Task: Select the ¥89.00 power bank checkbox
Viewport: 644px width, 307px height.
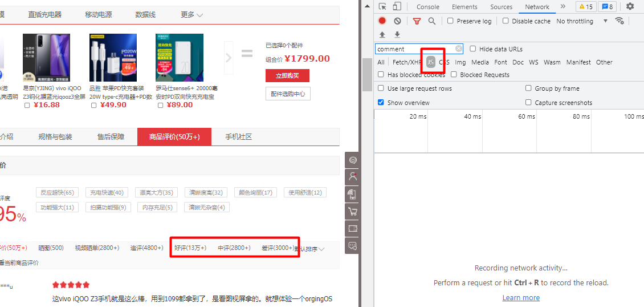Action: tap(161, 105)
